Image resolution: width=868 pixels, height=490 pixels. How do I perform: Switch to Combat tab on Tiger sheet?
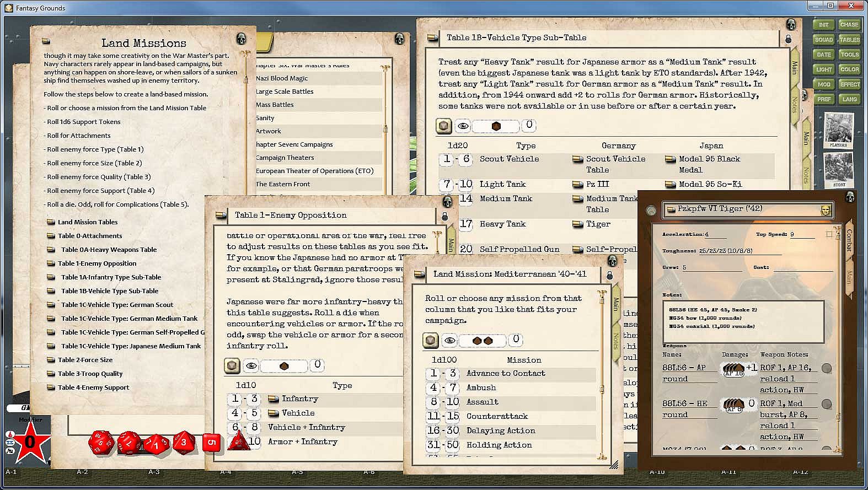click(x=849, y=240)
